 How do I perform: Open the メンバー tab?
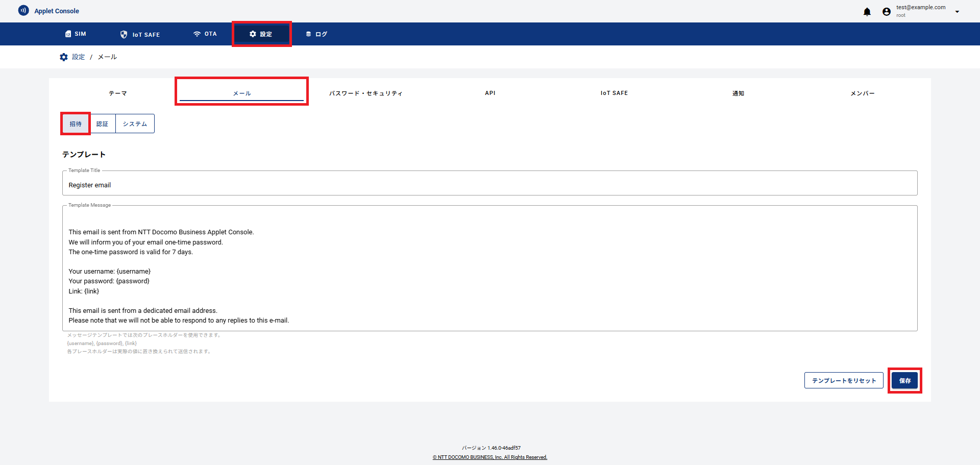(862, 93)
